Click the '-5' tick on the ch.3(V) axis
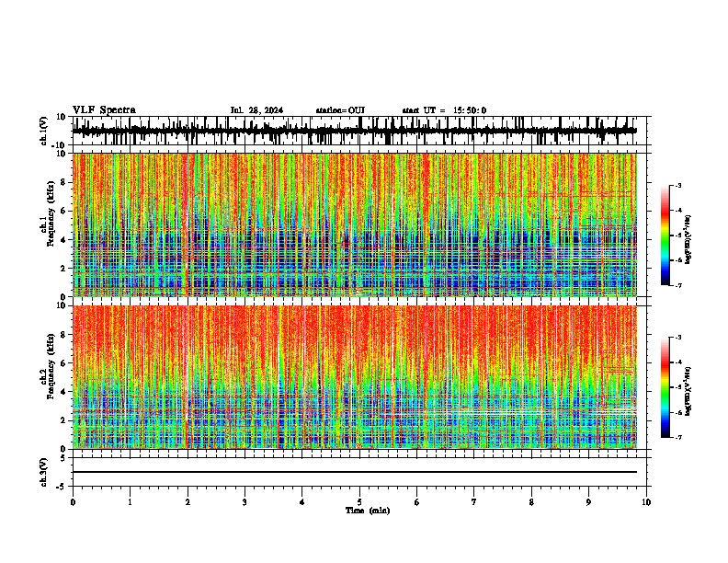The width and height of the screenshot is (728, 563). 63,487
